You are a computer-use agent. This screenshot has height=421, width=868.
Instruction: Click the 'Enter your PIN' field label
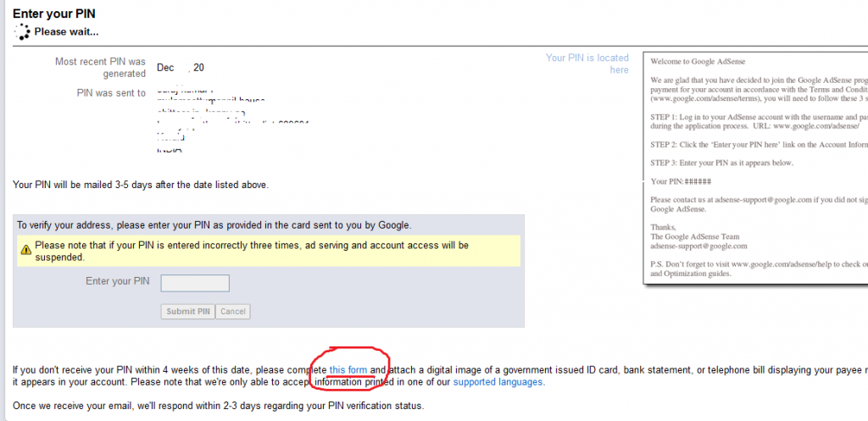pyautogui.click(x=117, y=281)
